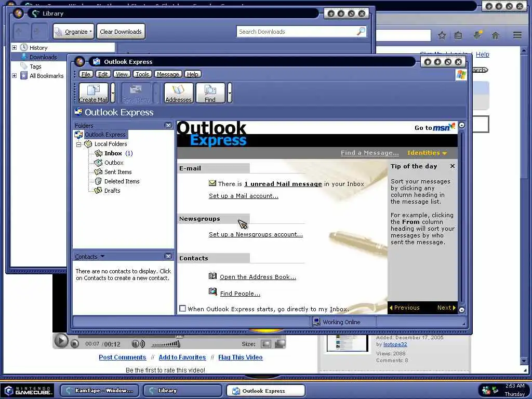Switch to the KamTape browser taskbar button

click(x=99, y=391)
